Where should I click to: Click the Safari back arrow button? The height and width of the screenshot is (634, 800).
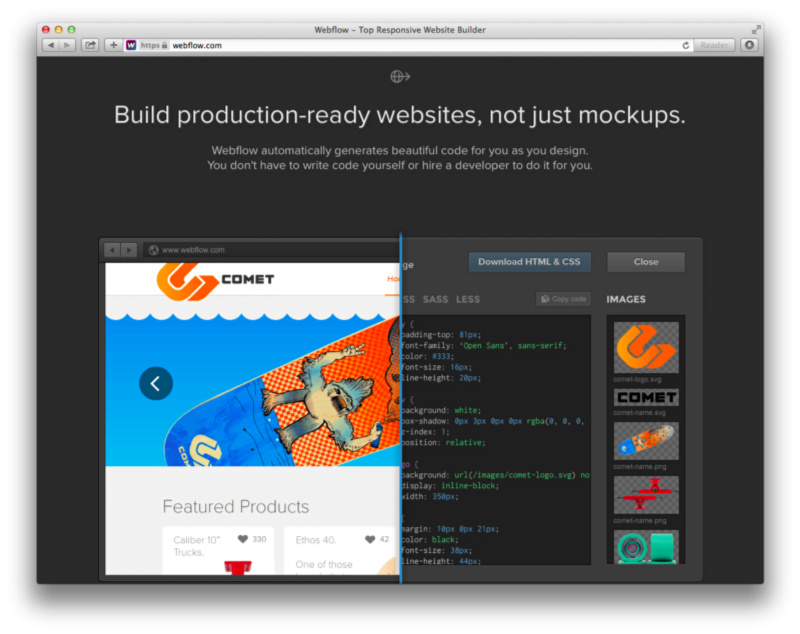point(51,45)
